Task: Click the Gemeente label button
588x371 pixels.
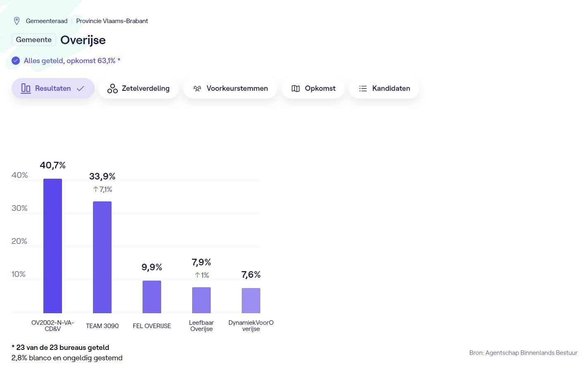Action: [34, 40]
